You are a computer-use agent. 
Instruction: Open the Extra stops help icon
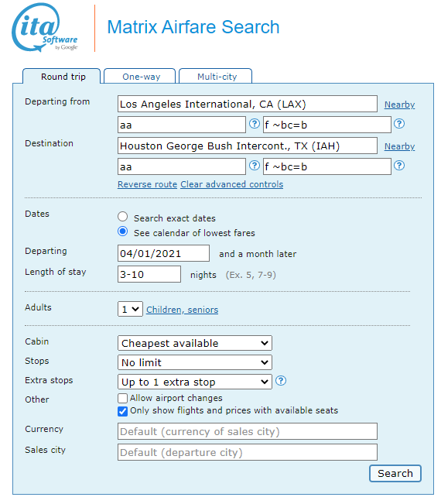tap(281, 381)
